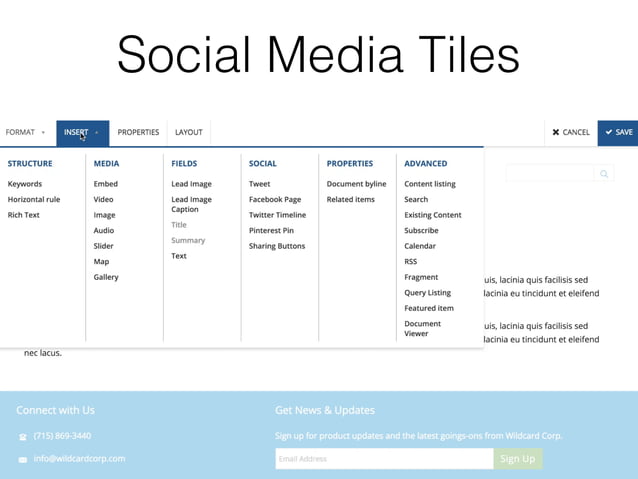Select Lead Image field
Image resolution: width=638 pixels, height=479 pixels.
(191, 184)
